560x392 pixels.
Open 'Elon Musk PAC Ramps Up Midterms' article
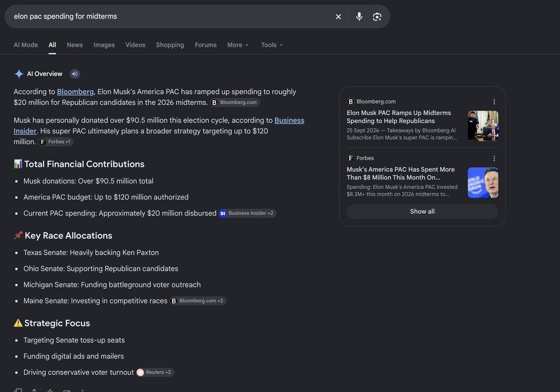(399, 117)
